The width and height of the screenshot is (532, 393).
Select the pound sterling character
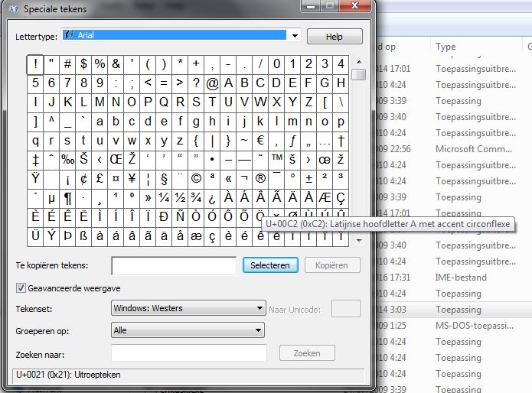point(100,179)
